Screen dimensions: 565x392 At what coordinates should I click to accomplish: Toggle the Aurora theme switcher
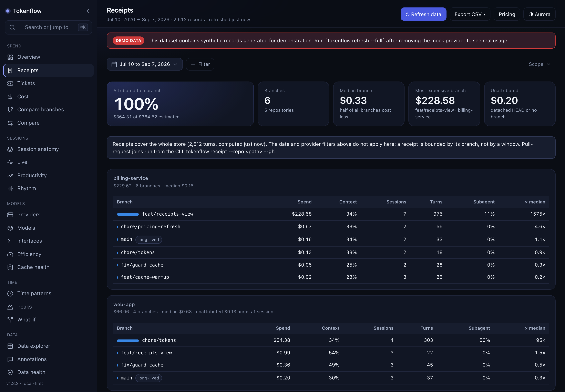pyautogui.click(x=539, y=14)
